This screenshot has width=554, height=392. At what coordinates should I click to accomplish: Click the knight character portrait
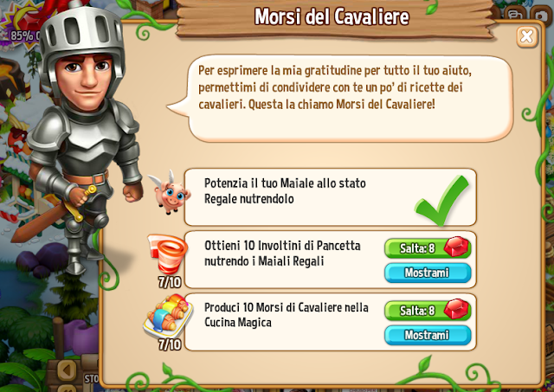pyautogui.click(x=83, y=139)
